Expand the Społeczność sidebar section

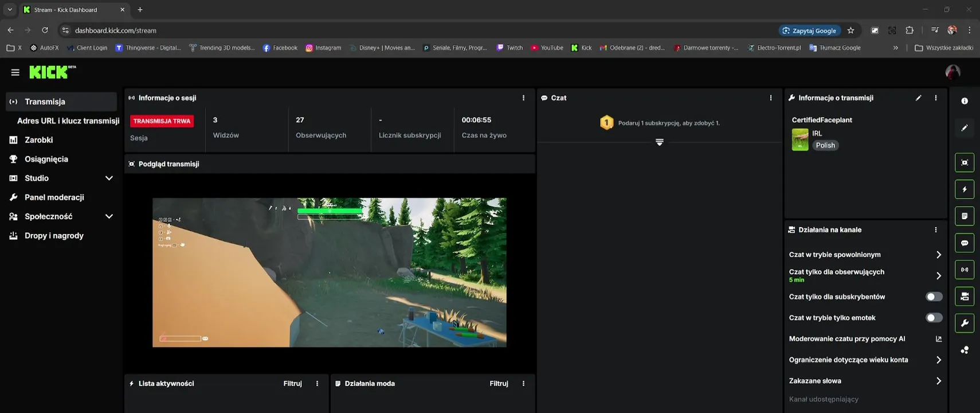[109, 217]
